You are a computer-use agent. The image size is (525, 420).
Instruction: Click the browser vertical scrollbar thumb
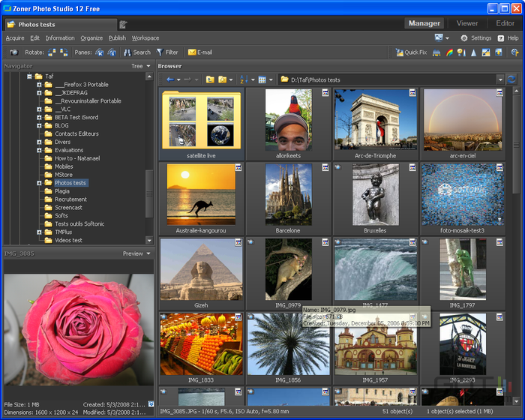pos(517,145)
